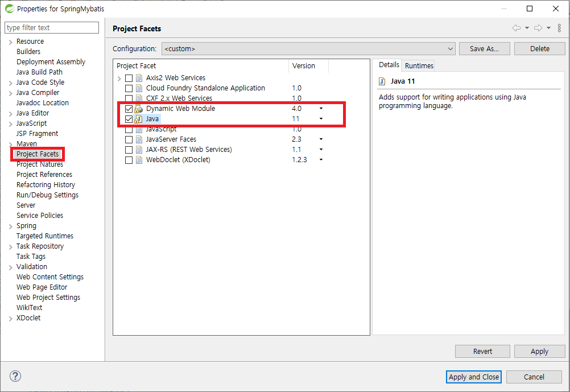The image size is (570, 392).
Task: Click the Cloud Foundry facet document icon
Action: pyautogui.click(x=139, y=88)
